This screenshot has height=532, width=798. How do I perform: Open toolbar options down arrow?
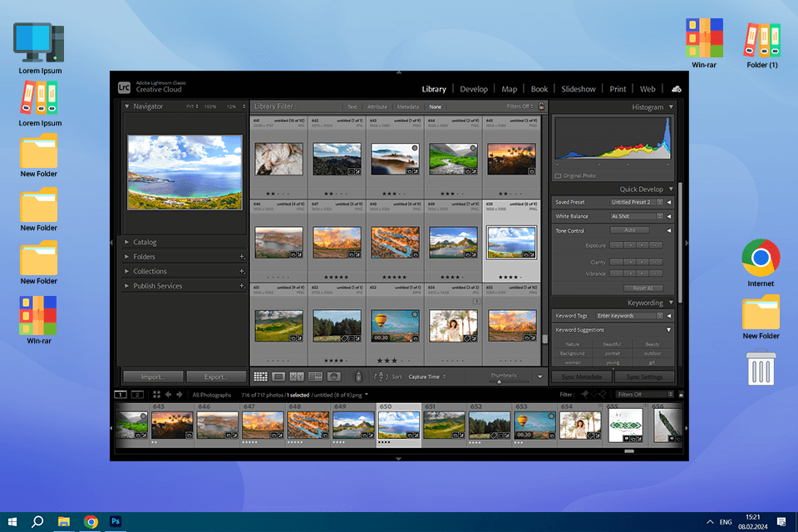point(540,377)
